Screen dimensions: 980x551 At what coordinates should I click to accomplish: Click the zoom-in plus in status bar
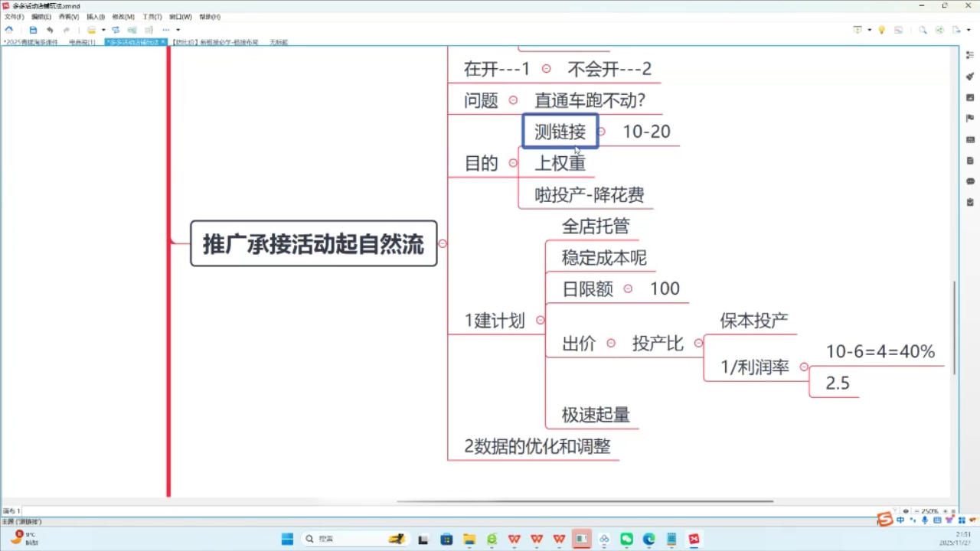coord(946,510)
